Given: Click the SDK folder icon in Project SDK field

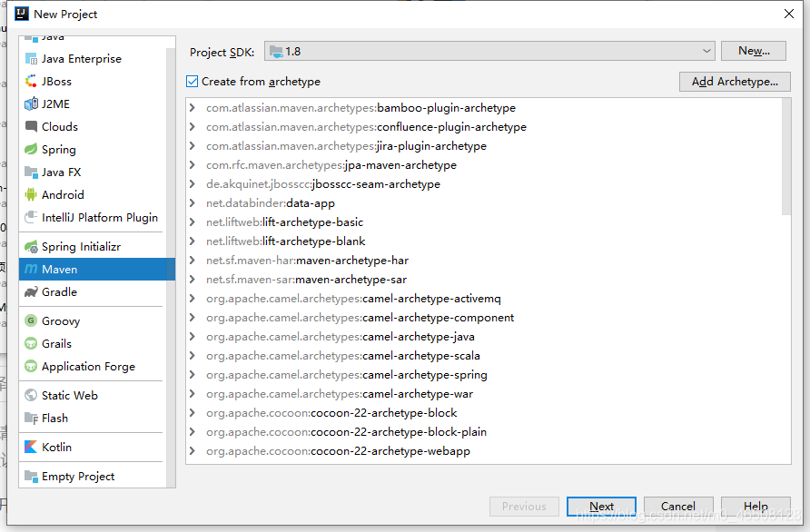Looking at the screenshot, I should click(x=276, y=51).
